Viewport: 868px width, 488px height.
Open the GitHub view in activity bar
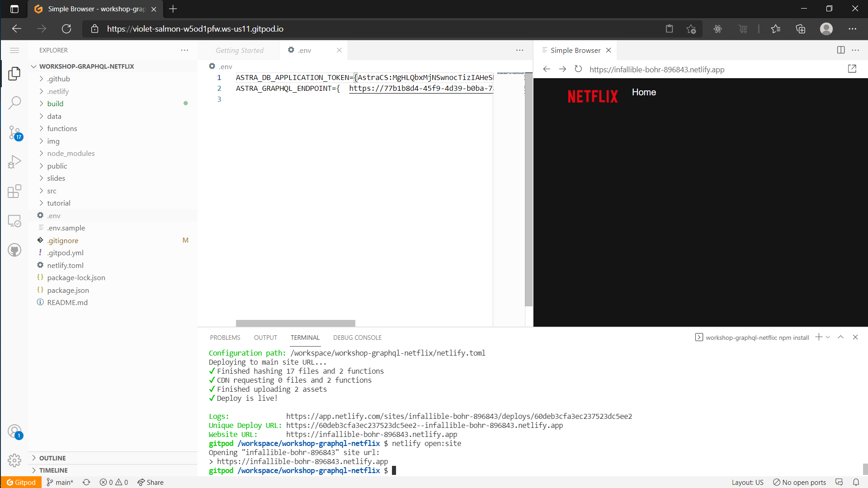[x=15, y=250]
